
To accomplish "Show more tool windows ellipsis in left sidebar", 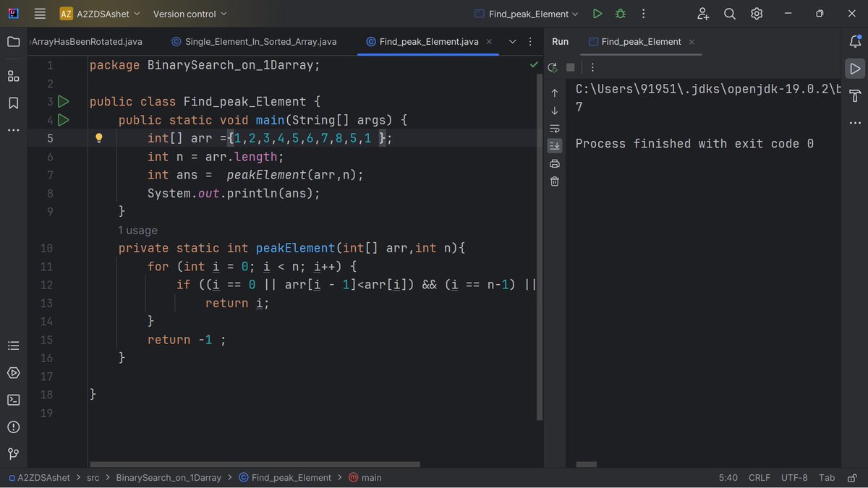I will click(13, 130).
